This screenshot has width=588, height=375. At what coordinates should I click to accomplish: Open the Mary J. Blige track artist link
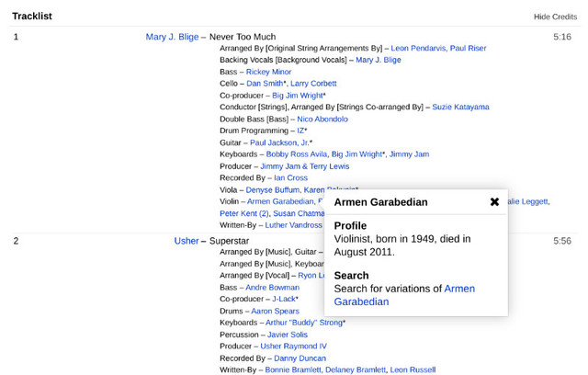pos(172,37)
